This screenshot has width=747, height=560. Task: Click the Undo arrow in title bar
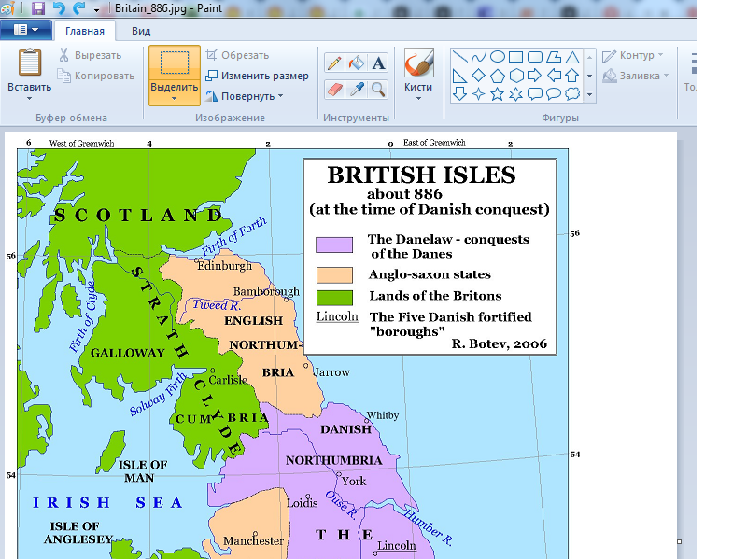[59, 8]
